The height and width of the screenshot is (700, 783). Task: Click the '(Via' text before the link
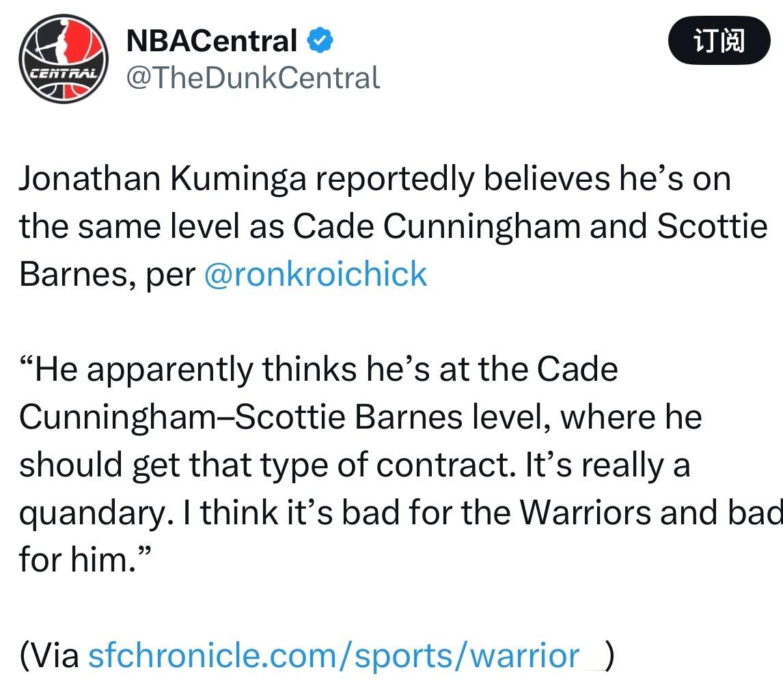(x=49, y=656)
